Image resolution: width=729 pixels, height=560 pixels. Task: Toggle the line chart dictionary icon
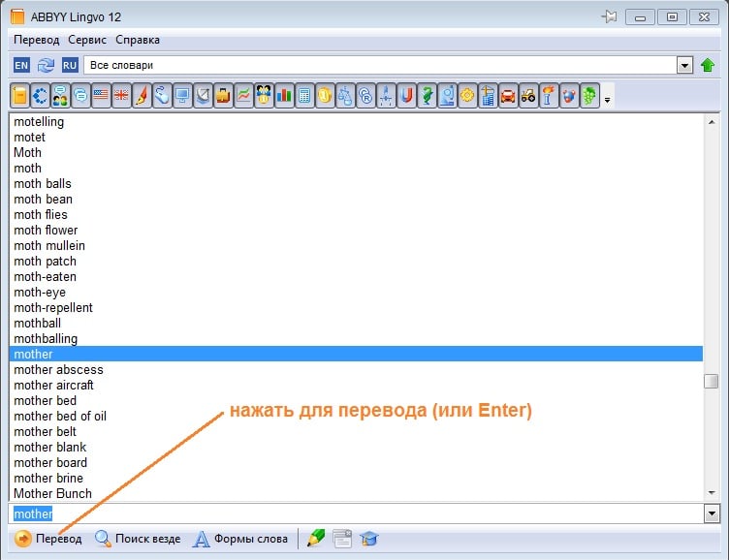[243, 96]
